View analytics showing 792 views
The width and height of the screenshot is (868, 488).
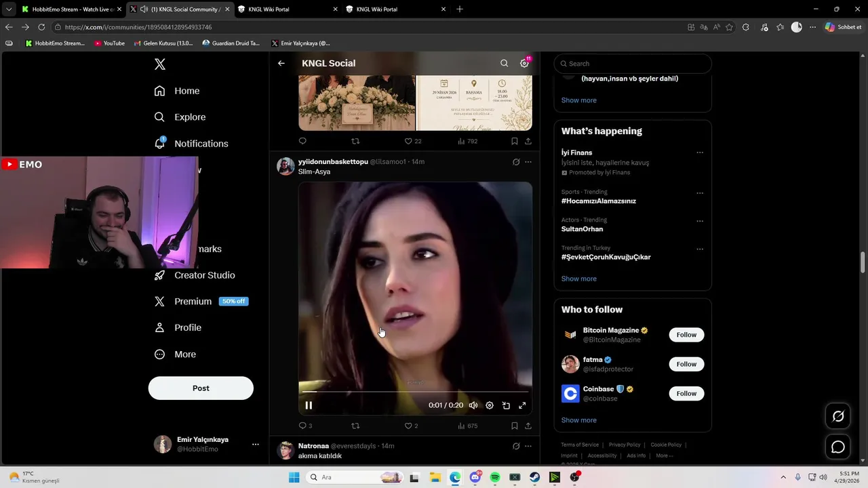point(468,141)
